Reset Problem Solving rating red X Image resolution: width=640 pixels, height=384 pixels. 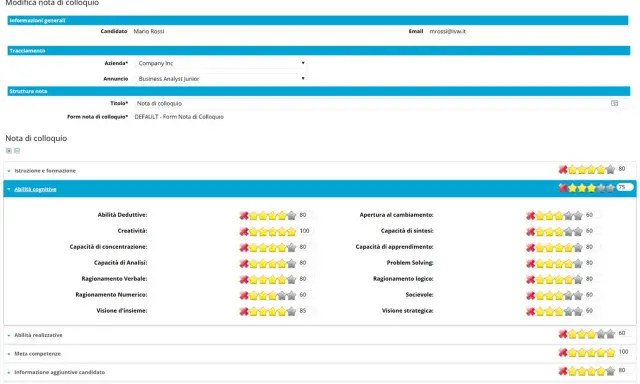(530, 263)
